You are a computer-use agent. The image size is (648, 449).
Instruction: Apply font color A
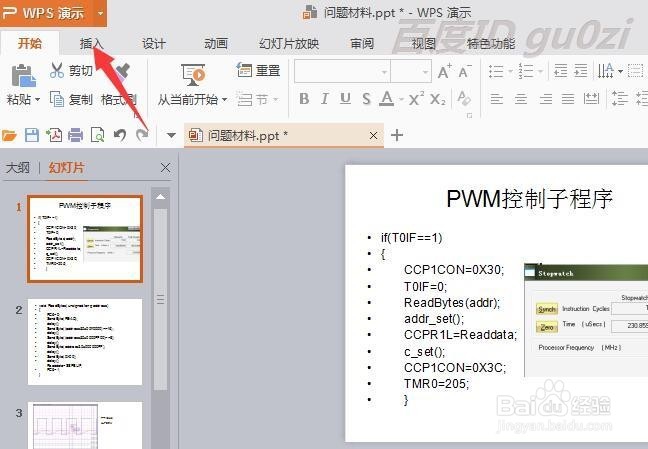click(x=387, y=98)
